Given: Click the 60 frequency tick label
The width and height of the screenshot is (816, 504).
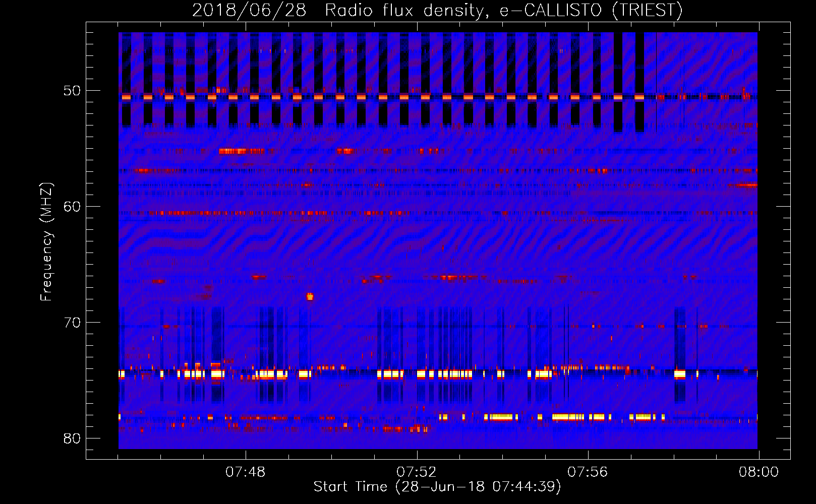Looking at the screenshot, I should coord(72,207).
